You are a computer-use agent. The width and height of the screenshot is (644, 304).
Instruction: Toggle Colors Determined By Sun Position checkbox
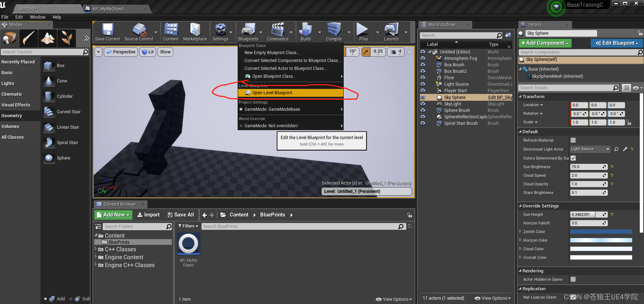coord(573,158)
